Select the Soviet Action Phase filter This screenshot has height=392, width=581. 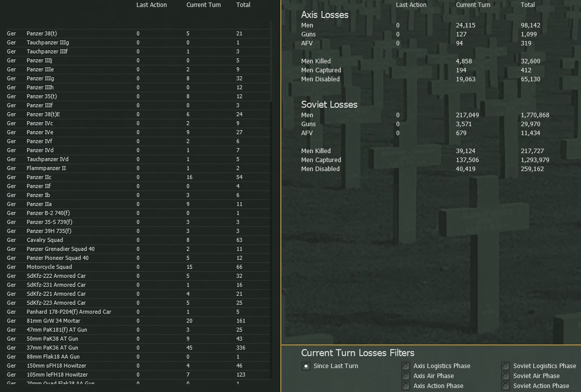[x=506, y=386]
